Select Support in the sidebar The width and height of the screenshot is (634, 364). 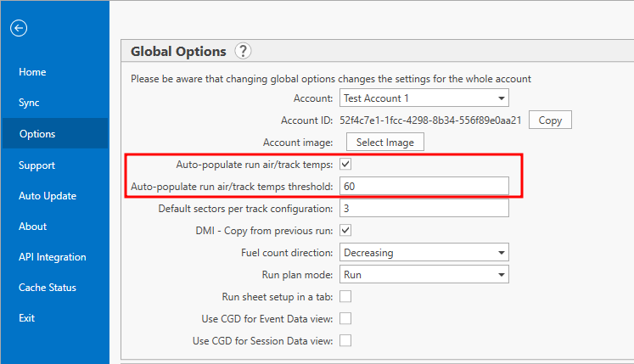pos(36,165)
